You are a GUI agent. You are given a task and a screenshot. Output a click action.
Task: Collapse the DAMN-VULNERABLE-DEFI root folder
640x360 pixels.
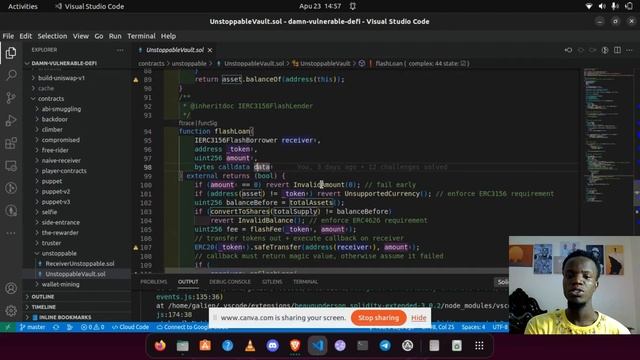[x=64, y=63]
